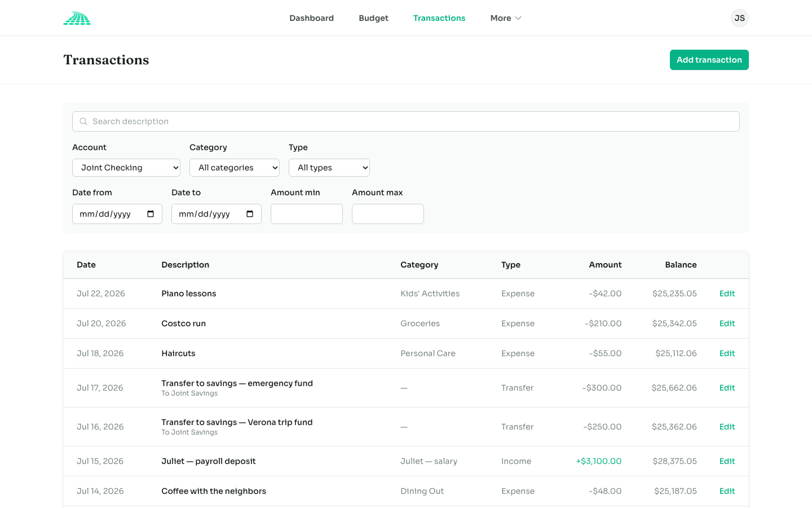Open the Account dropdown showing Joint Checking
Image resolution: width=812 pixels, height=508 pixels.
click(x=126, y=168)
